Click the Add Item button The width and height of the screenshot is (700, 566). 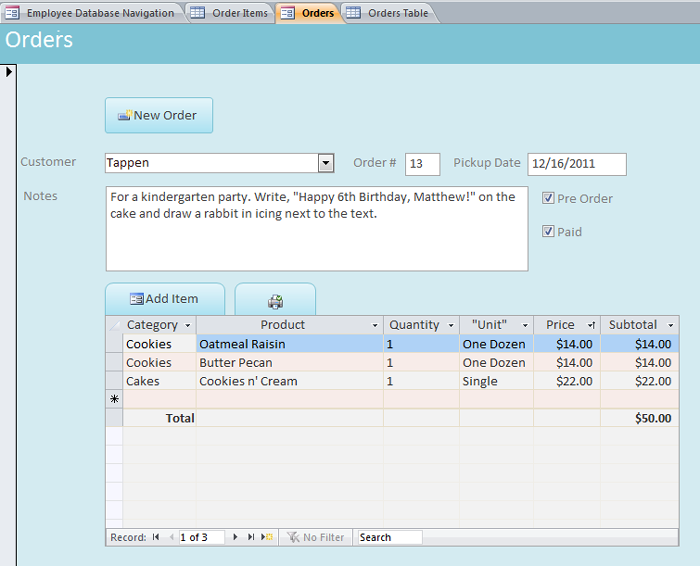[x=163, y=299]
